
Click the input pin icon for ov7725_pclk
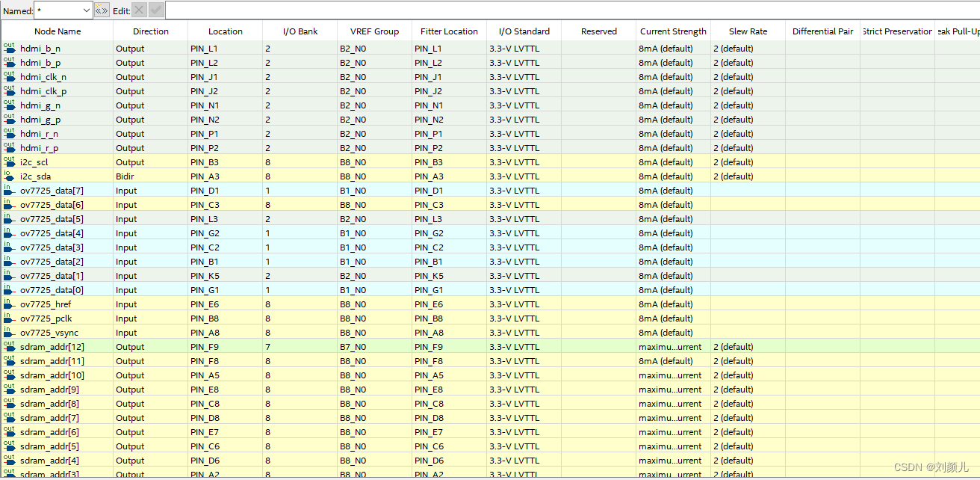(9, 319)
